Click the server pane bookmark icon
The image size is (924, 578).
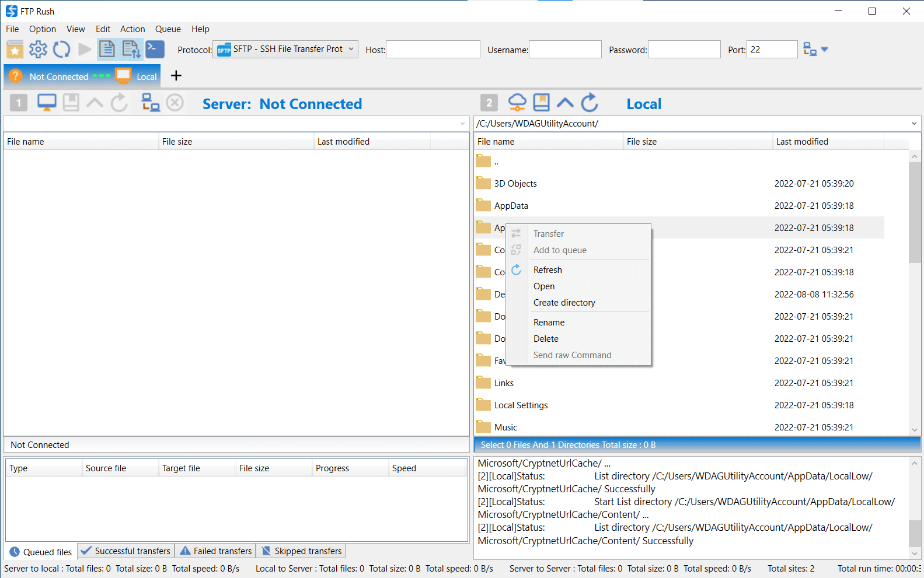click(x=71, y=103)
